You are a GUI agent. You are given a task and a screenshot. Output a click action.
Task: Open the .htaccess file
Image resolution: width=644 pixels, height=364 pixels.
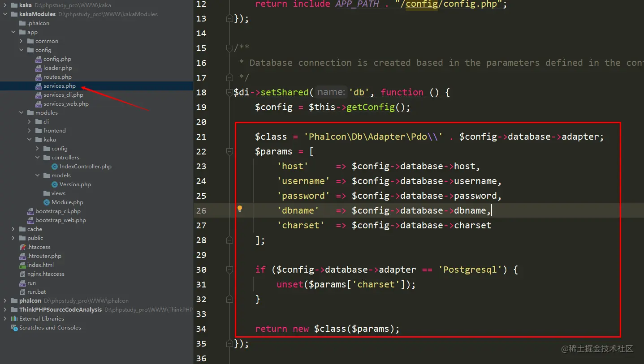(x=39, y=247)
